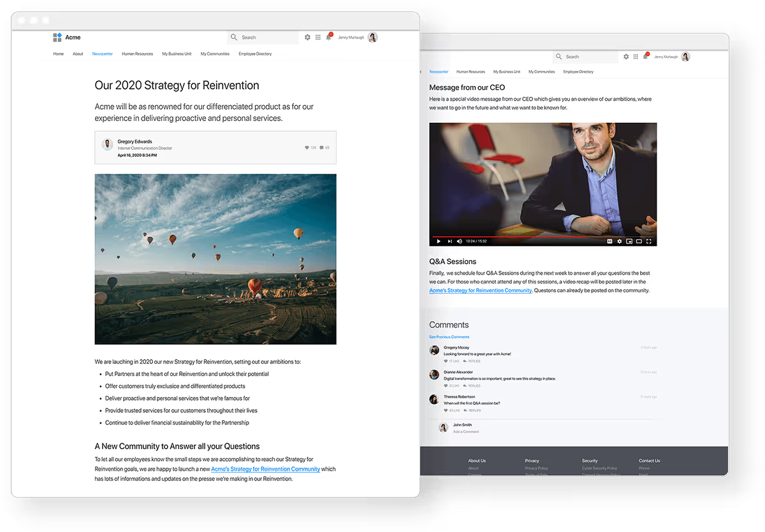Mute the video using the volume icon
765x532 pixels.
pos(460,241)
